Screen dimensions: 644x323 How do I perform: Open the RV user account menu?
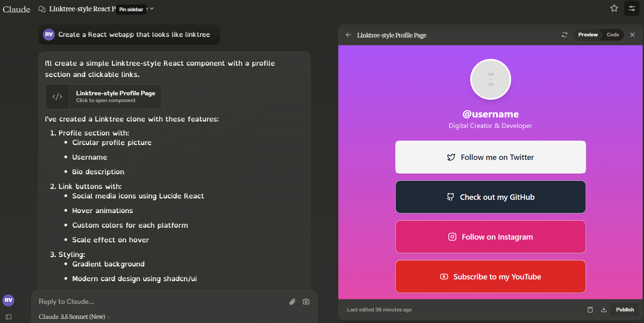click(x=9, y=300)
